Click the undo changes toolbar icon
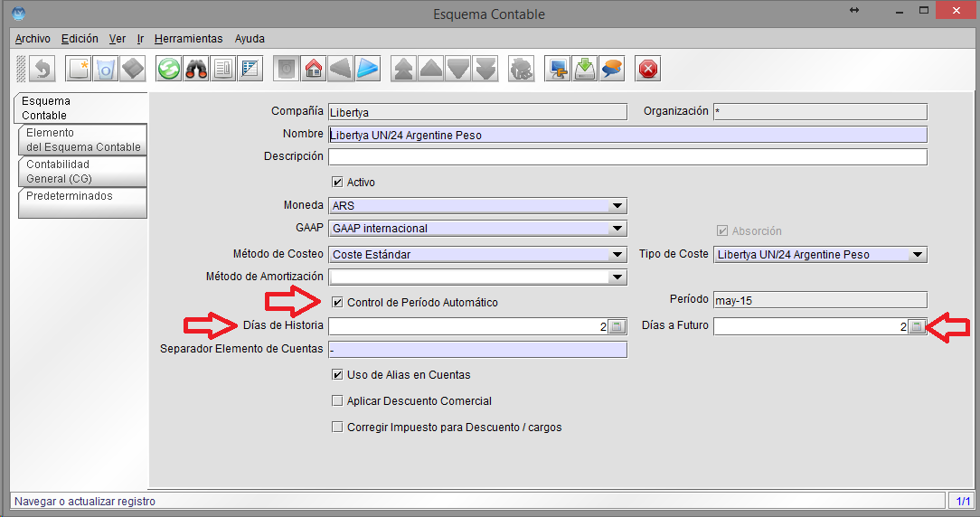This screenshot has width=980, height=517. point(42,70)
